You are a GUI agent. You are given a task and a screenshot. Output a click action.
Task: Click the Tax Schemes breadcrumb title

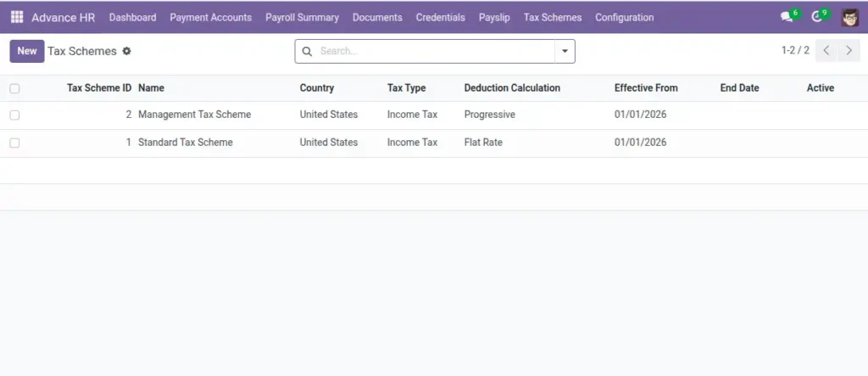click(82, 51)
